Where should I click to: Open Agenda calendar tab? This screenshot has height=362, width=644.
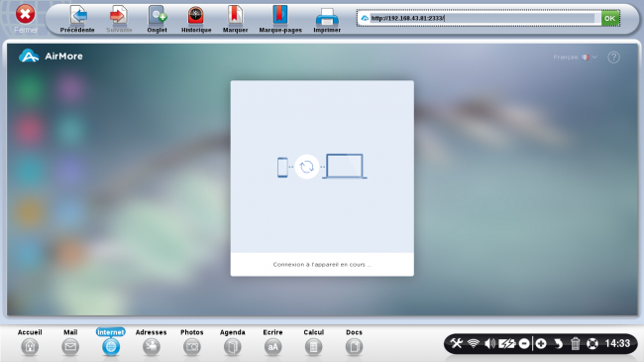(x=233, y=342)
